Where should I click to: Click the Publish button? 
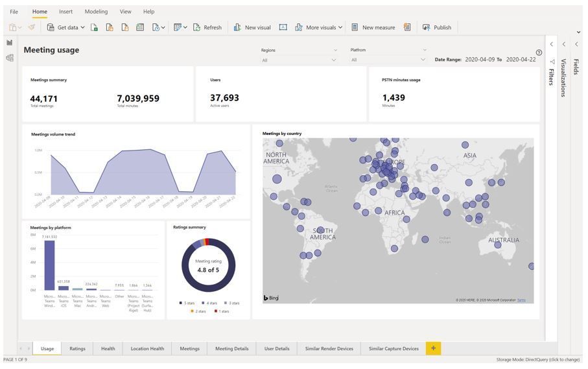click(x=437, y=27)
